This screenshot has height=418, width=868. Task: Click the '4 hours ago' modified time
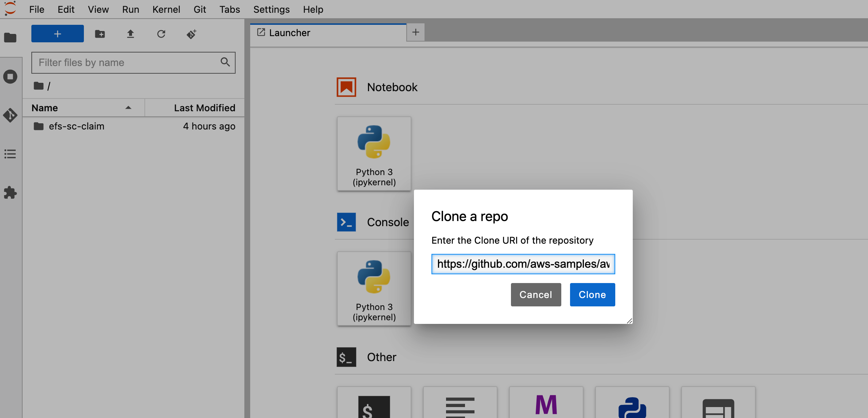point(209,126)
